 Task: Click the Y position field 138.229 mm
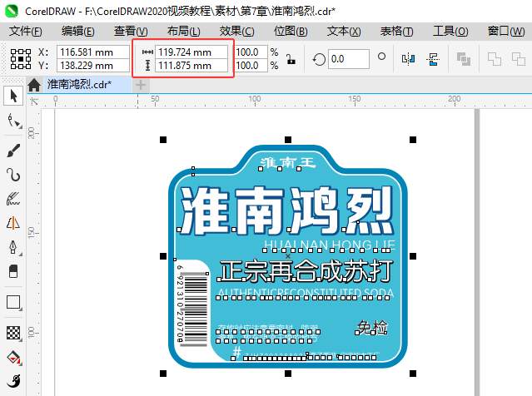(93, 66)
